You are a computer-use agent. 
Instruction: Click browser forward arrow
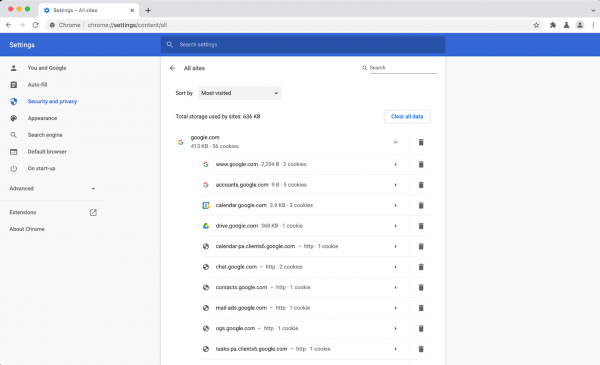22,25
